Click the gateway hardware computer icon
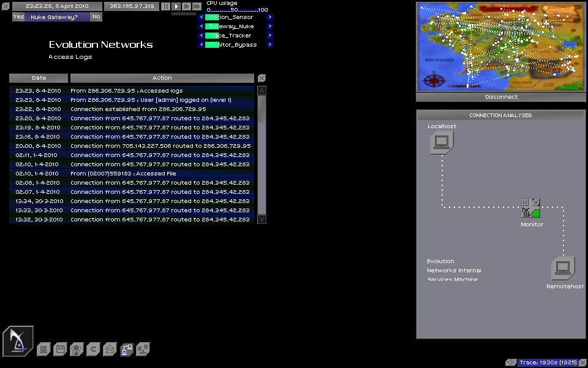Viewport: 588px width, 368px height. (43, 350)
